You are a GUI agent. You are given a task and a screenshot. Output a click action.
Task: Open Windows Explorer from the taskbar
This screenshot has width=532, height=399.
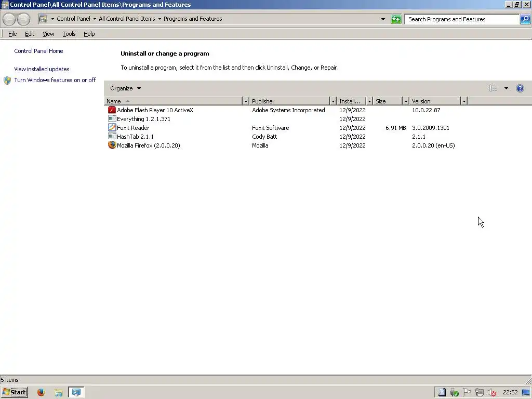[x=58, y=393]
